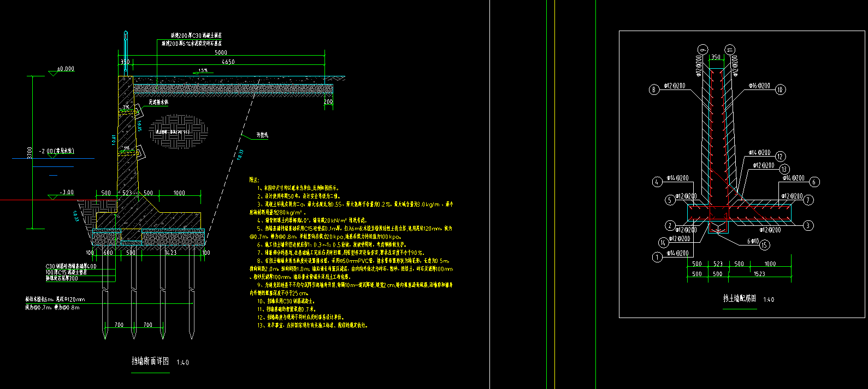Select rebar callout bubble number 8
Viewport: 868px width, 389px height.
pos(654,90)
